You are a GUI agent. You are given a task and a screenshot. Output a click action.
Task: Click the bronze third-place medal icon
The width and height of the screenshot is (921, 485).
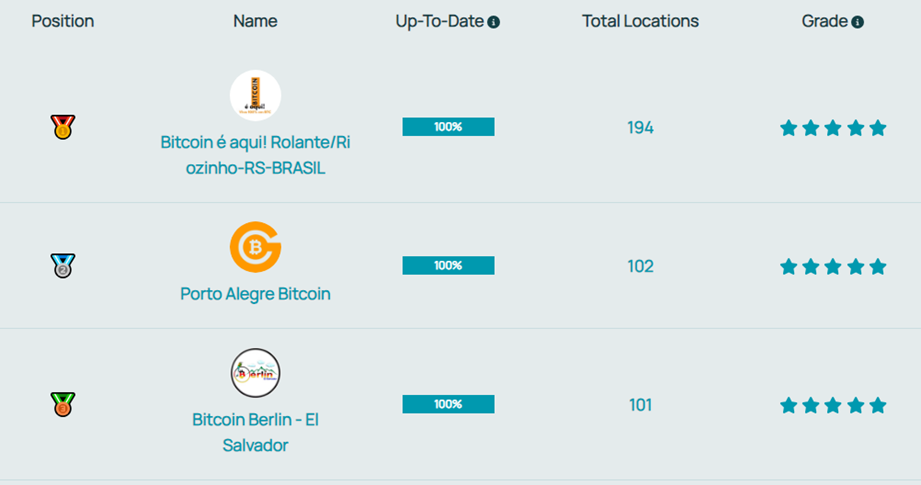[x=63, y=405]
